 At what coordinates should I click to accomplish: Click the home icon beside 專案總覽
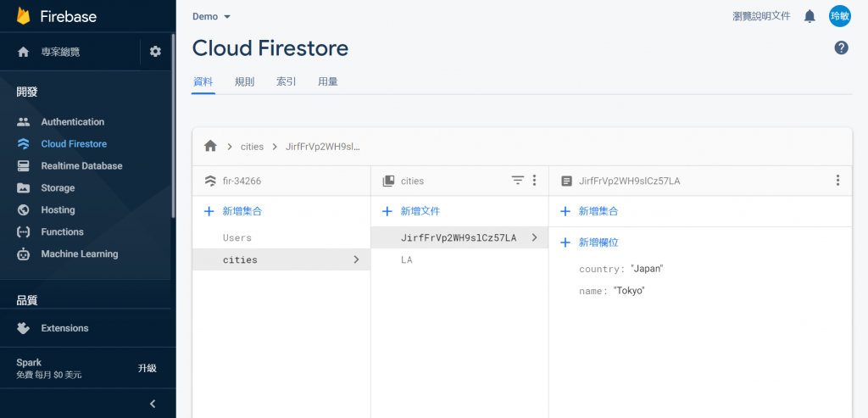pos(23,52)
